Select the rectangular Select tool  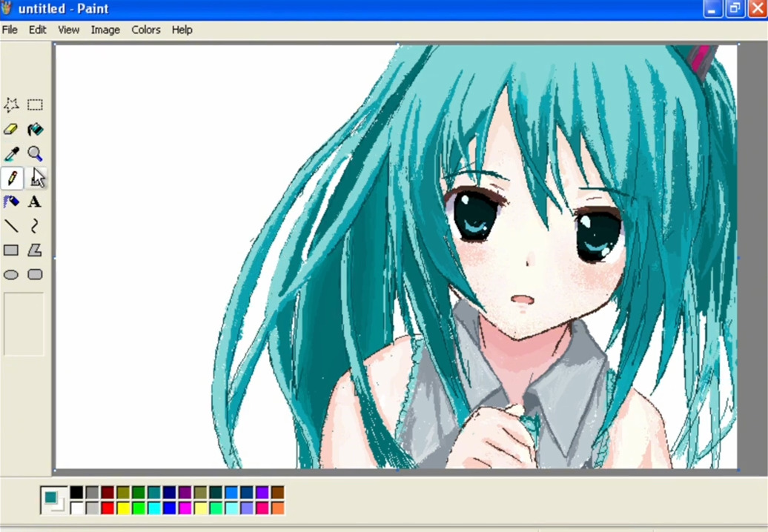click(35, 104)
